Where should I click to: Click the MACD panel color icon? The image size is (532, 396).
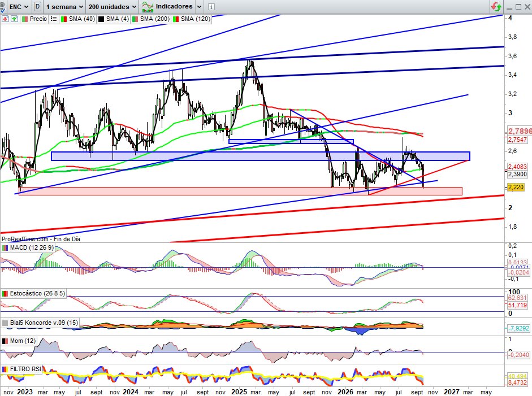tap(5, 248)
